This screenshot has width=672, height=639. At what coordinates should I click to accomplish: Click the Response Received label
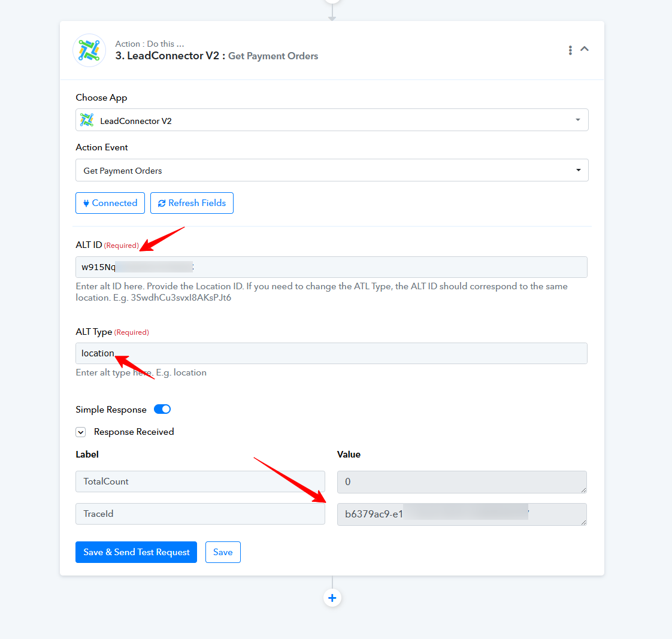coord(134,432)
